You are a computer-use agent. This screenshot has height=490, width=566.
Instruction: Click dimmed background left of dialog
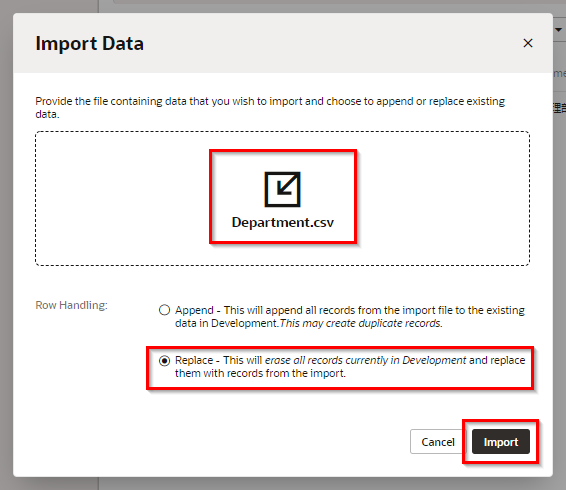[6, 245]
